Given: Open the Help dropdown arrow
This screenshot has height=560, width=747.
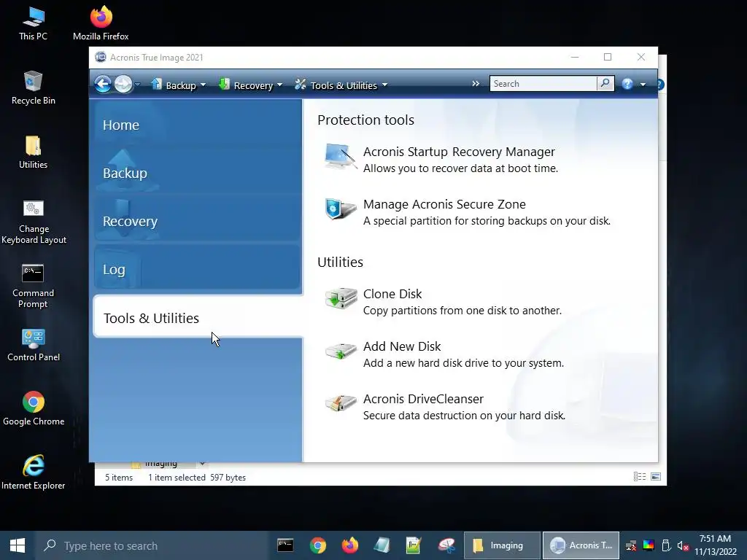Looking at the screenshot, I should click(643, 85).
